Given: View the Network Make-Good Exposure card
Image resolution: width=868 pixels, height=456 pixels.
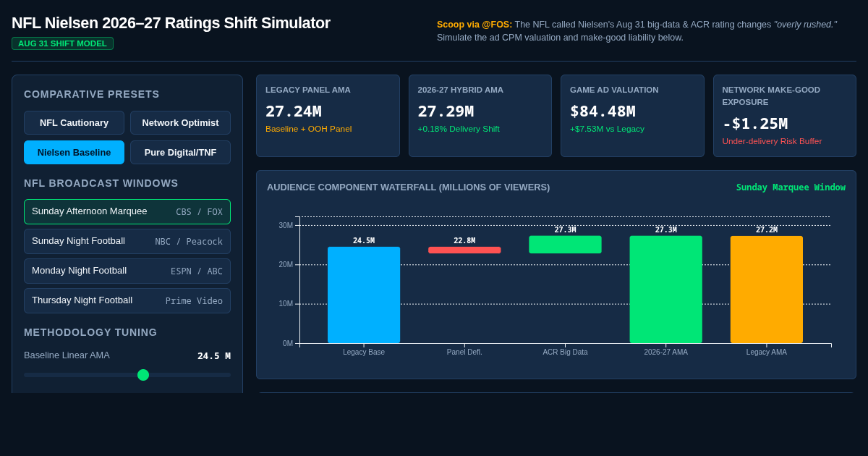Looking at the screenshot, I should pos(785,116).
